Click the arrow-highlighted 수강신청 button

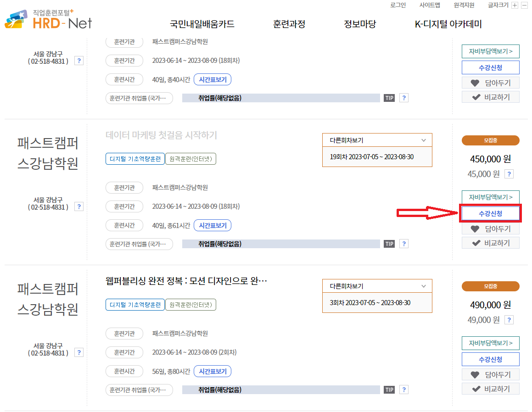click(x=490, y=213)
